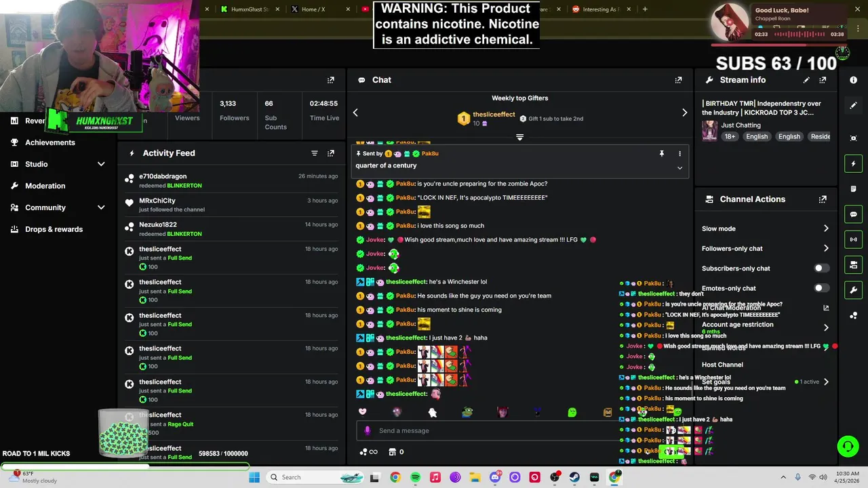Switch to the Interesting As browser tab

point(601,9)
